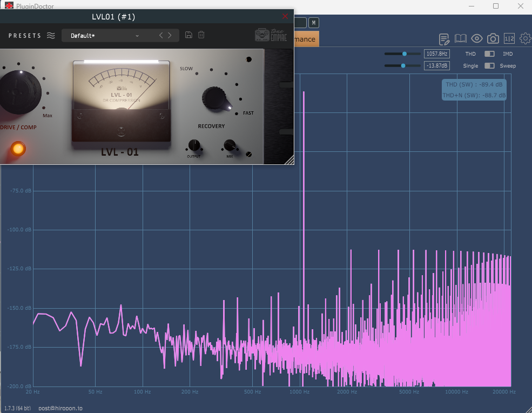
Task: Click the 1|2 compare icon
Action: tap(509, 39)
